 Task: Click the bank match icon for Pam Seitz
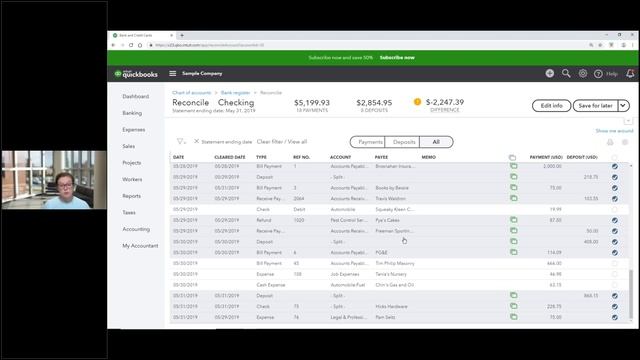click(x=513, y=317)
